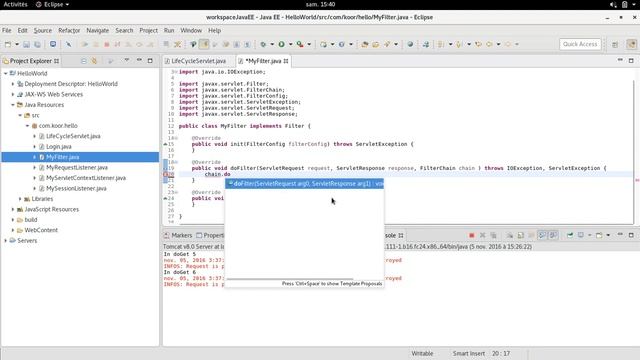The image size is (640, 360).
Task: Select the com.koor.hello package
Action: click(x=58, y=126)
